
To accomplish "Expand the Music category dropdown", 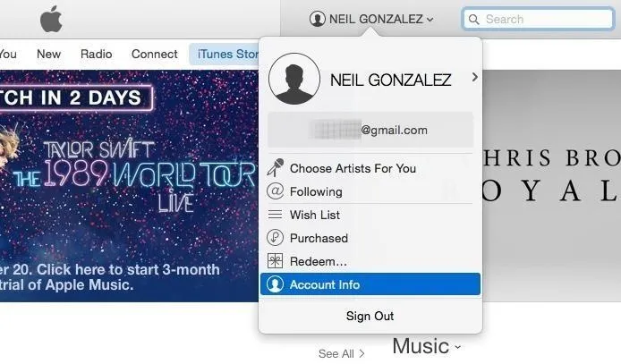I will (x=427, y=346).
